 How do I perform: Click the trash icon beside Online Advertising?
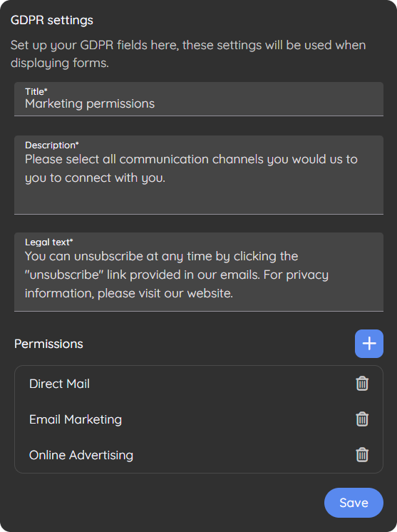[362, 455]
